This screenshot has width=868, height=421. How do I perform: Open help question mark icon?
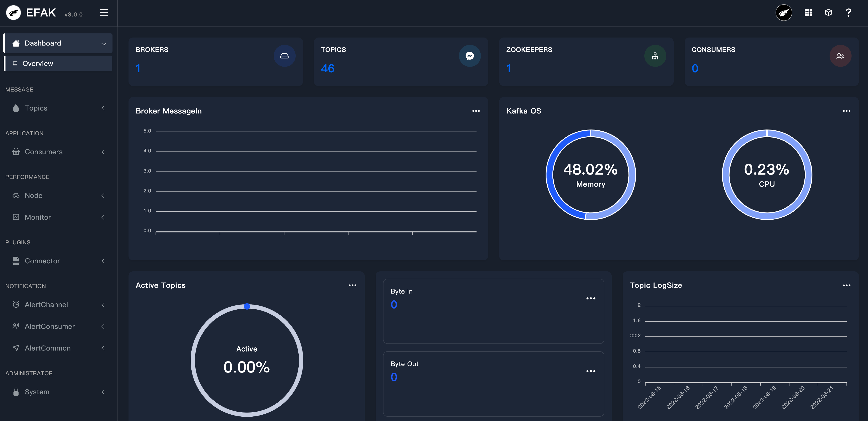coord(849,13)
